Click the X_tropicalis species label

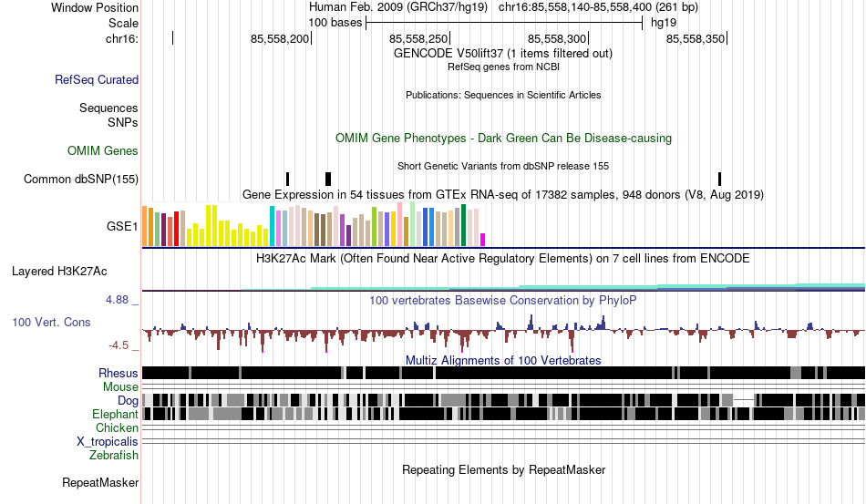click(x=108, y=442)
